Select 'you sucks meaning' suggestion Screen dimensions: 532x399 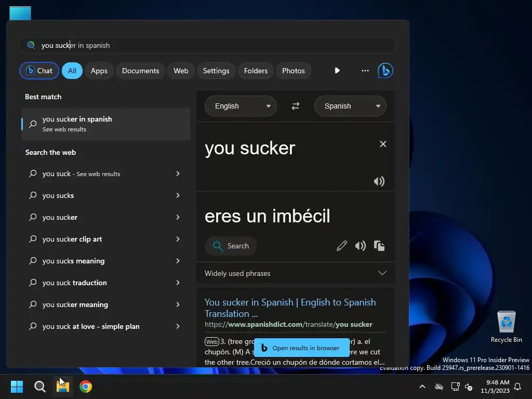pyautogui.click(x=105, y=261)
